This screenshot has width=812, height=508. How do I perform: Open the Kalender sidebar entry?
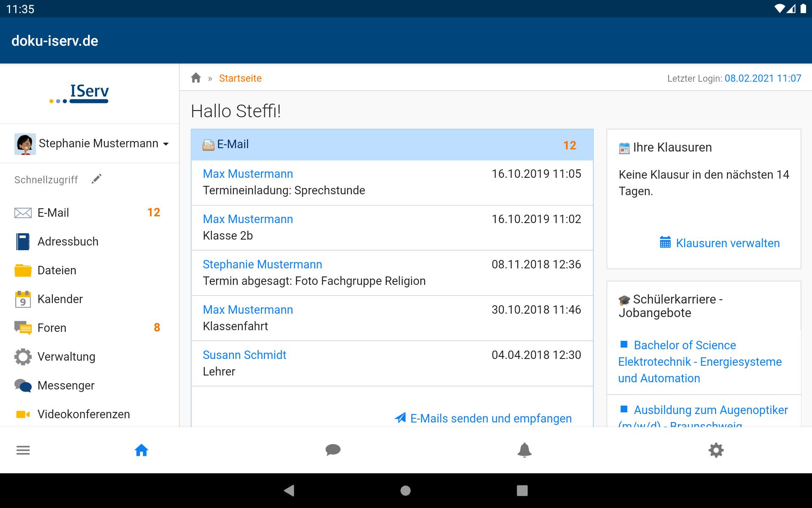pyautogui.click(x=60, y=299)
